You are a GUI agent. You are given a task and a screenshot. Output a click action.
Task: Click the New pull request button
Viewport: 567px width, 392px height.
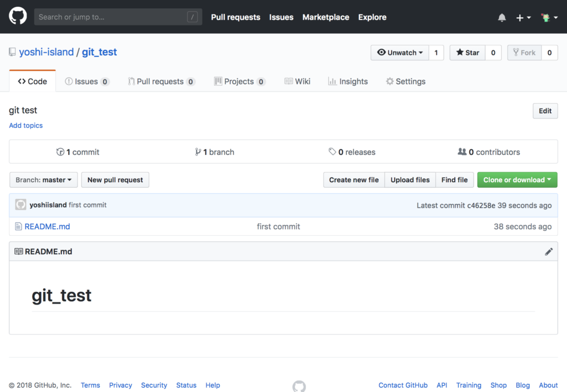pos(115,180)
